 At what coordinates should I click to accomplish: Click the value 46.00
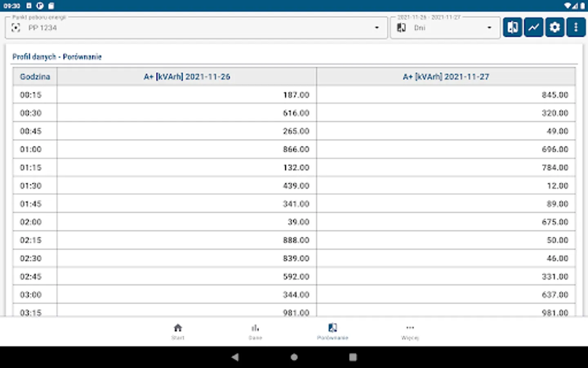[557, 258]
